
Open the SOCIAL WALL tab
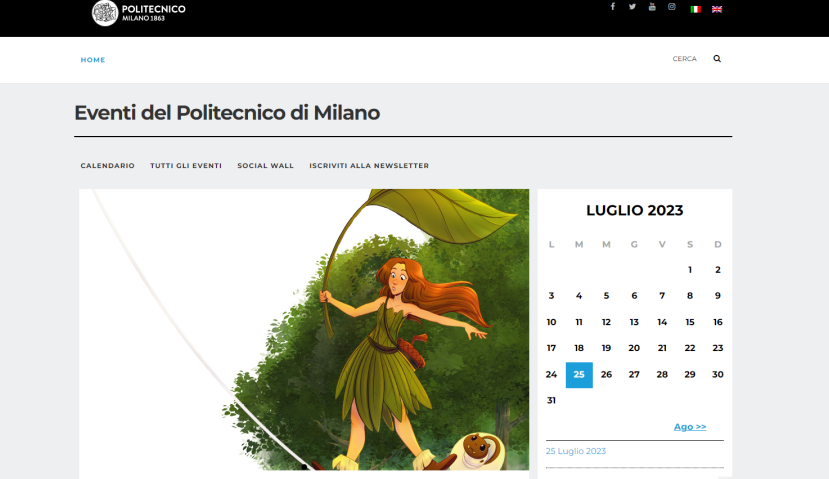265,165
